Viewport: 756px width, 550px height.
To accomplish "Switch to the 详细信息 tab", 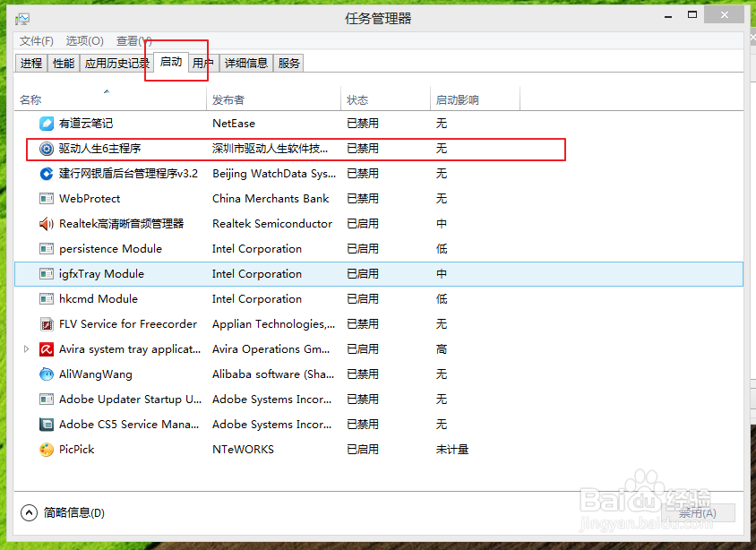I will point(246,63).
